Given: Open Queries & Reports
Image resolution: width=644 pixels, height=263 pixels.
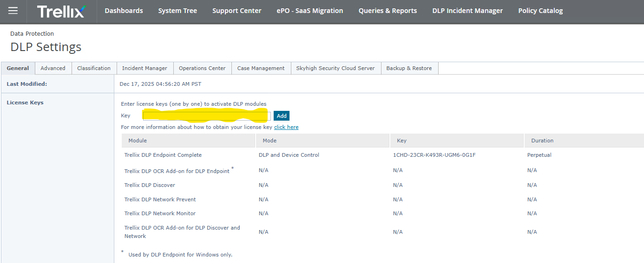Looking at the screenshot, I should (388, 11).
